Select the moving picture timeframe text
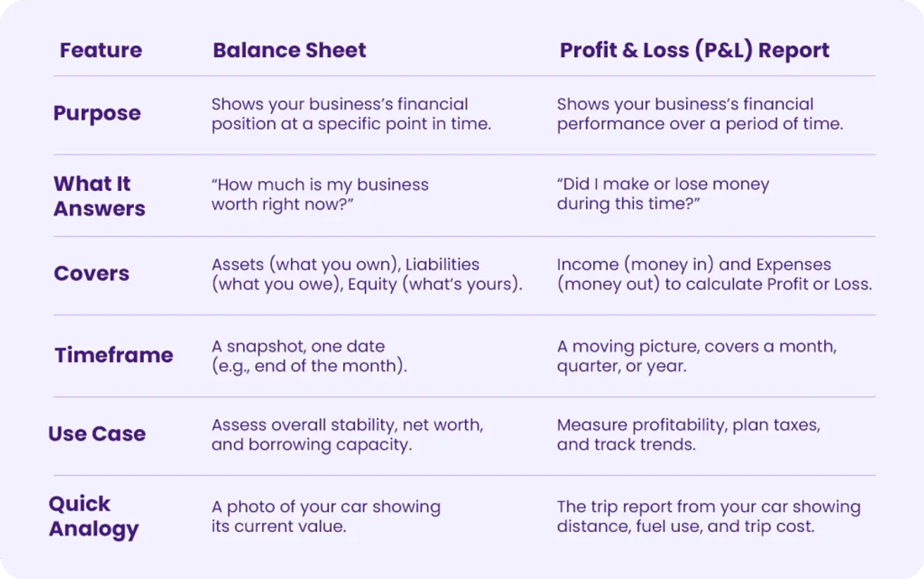The height and width of the screenshot is (579, 924). click(697, 356)
